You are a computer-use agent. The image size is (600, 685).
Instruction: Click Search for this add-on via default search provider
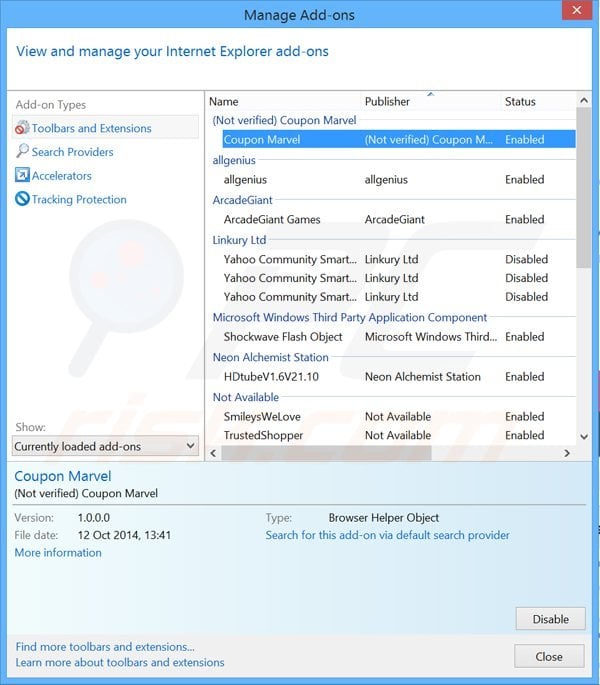(387, 535)
